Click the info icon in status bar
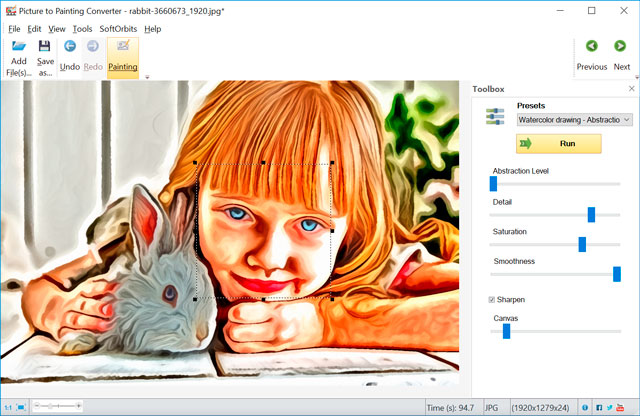 (584, 407)
